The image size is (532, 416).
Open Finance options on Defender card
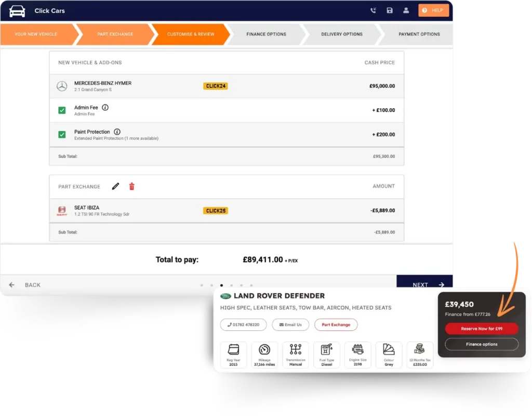click(x=482, y=344)
